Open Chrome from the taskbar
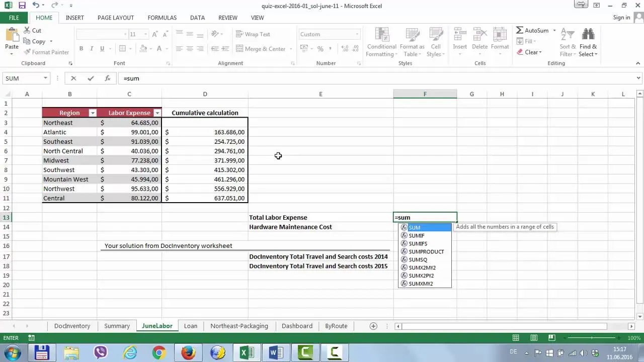The image size is (644, 362). (159, 352)
